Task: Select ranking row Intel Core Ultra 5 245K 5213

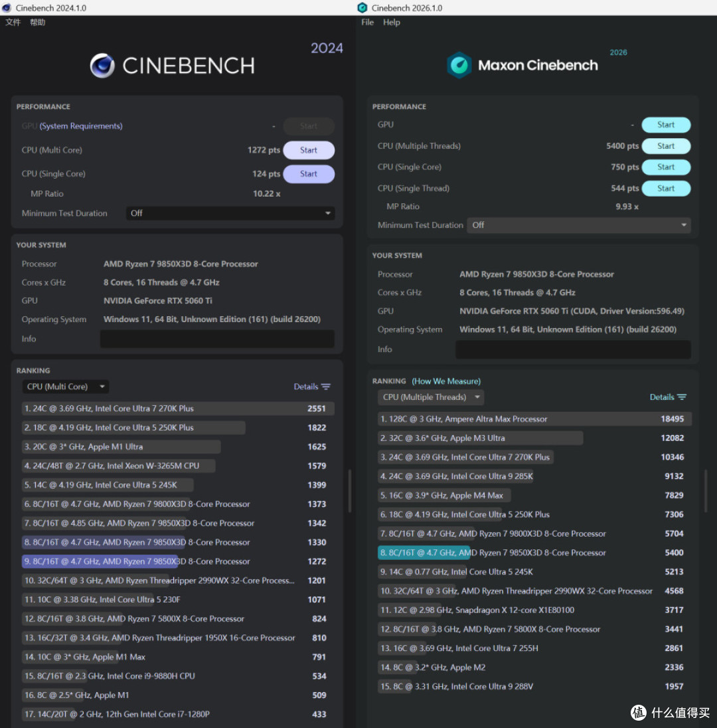Action: pos(534,571)
